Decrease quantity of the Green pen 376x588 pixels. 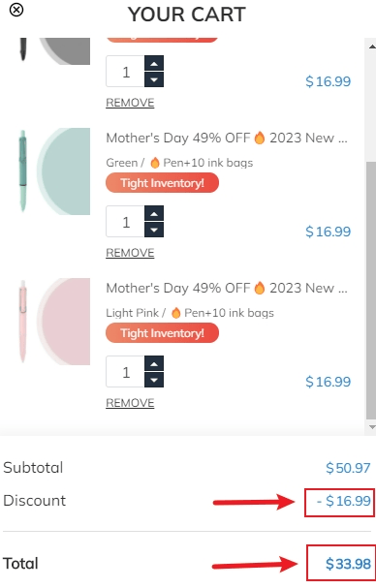[154, 230]
